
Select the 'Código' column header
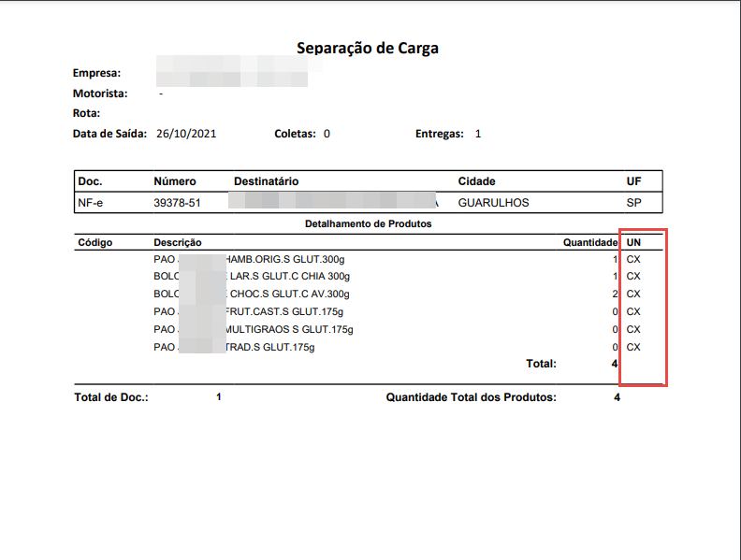(94, 242)
